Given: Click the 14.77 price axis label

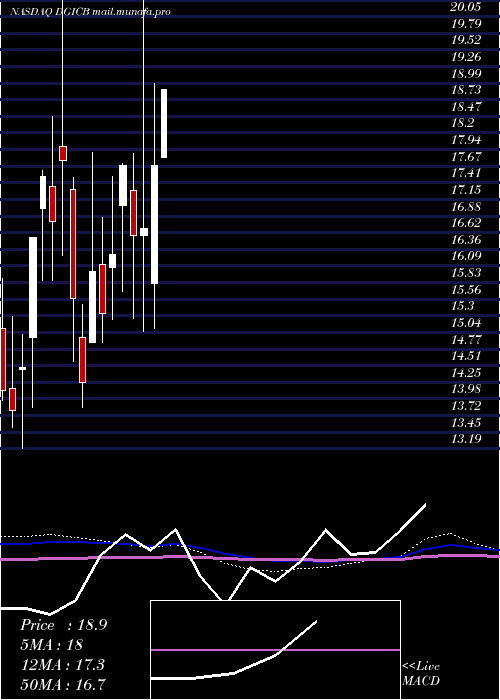Looking at the screenshot, I should 466,339.
